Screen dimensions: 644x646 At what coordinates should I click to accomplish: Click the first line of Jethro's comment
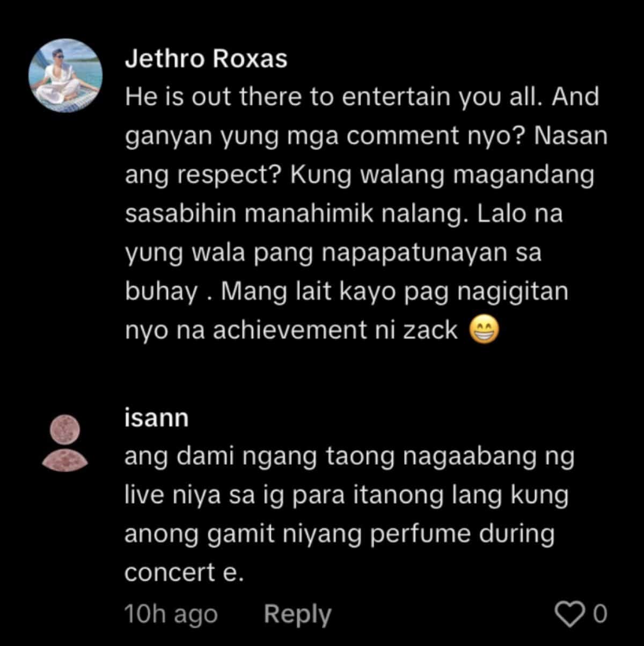pos(362,98)
